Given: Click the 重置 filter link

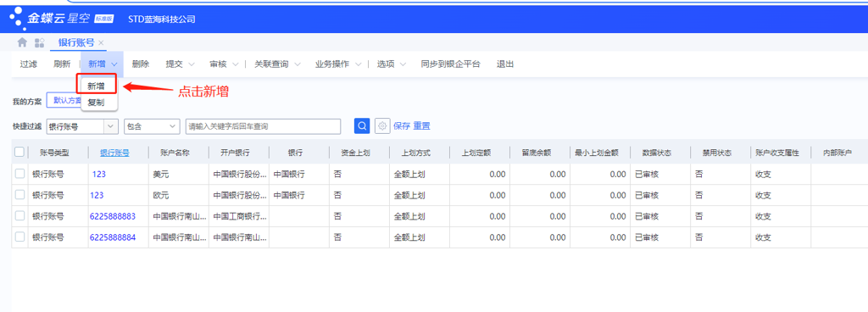Looking at the screenshot, I should (x=421, y=126).
